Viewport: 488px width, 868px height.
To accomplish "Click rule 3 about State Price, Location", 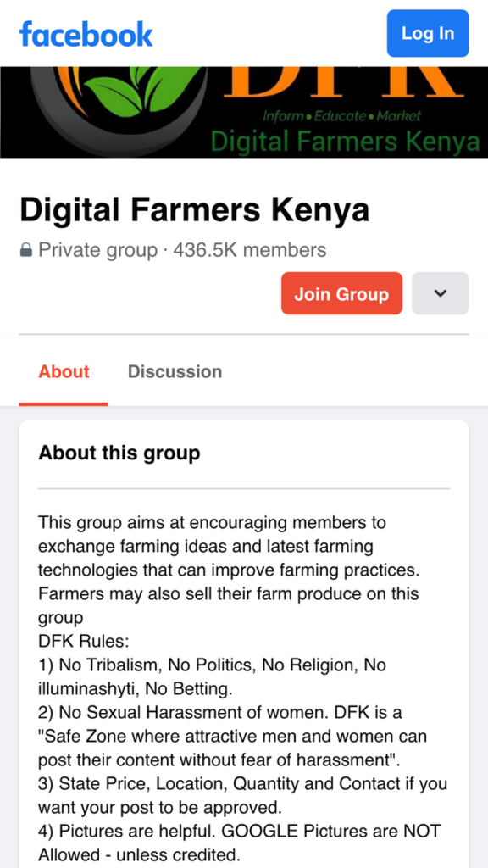I will (x=243, y=795).
